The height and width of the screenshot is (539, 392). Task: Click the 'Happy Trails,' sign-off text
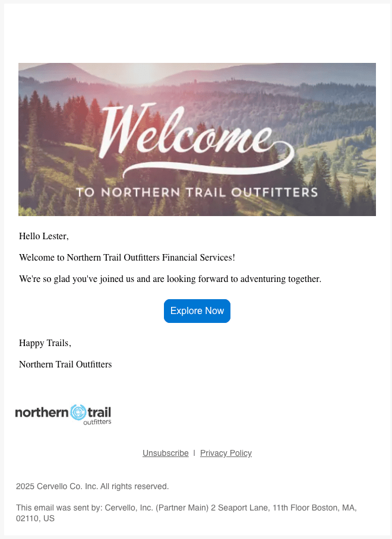coord(45,343)
